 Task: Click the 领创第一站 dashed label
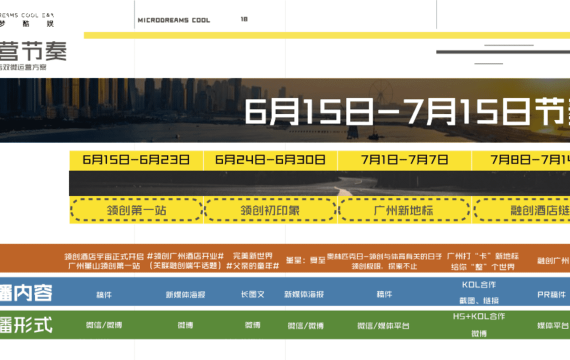[x=136, y=210]
